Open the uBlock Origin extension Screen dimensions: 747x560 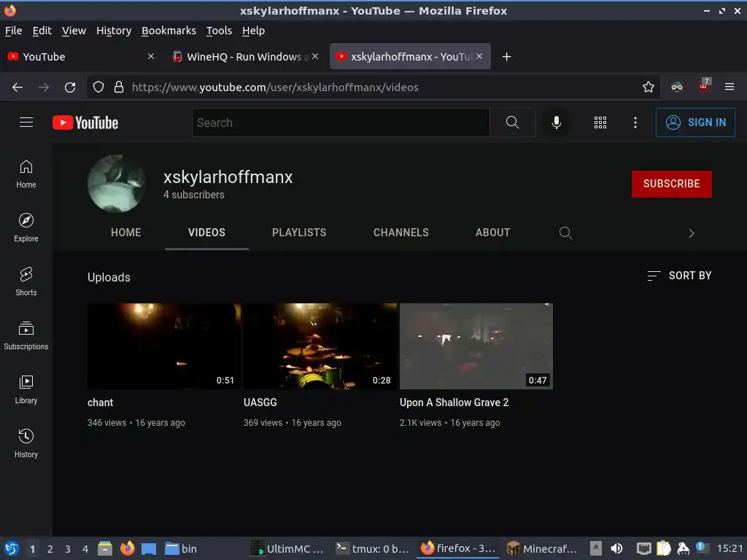(x=703, y=86)
